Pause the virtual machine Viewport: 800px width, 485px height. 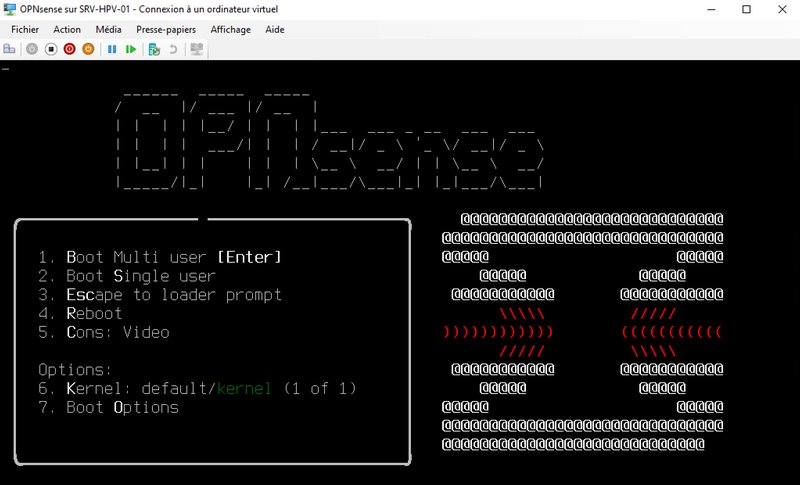click(112, 49)
